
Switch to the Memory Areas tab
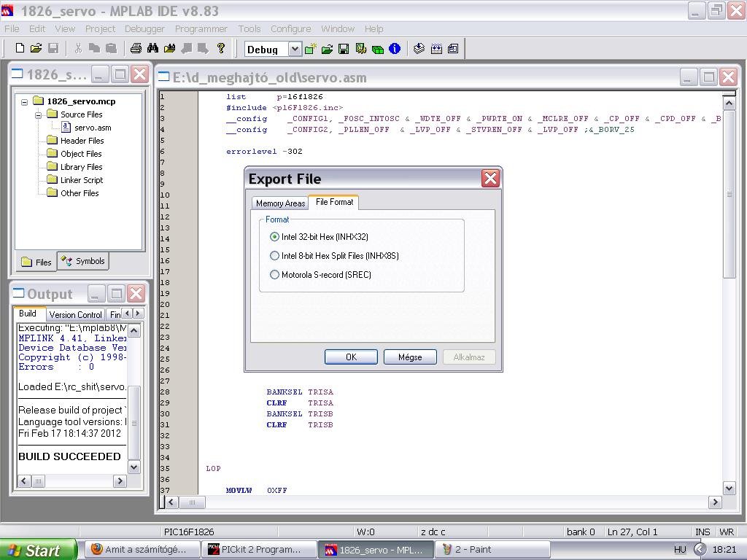pyautogui.click(x=280, y=203)
